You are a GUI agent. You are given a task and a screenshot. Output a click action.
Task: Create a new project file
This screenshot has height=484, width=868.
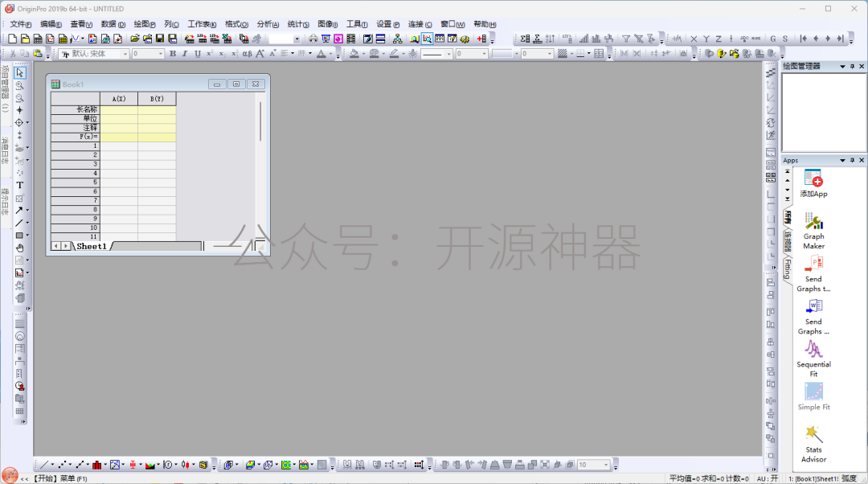coord(12,39)
